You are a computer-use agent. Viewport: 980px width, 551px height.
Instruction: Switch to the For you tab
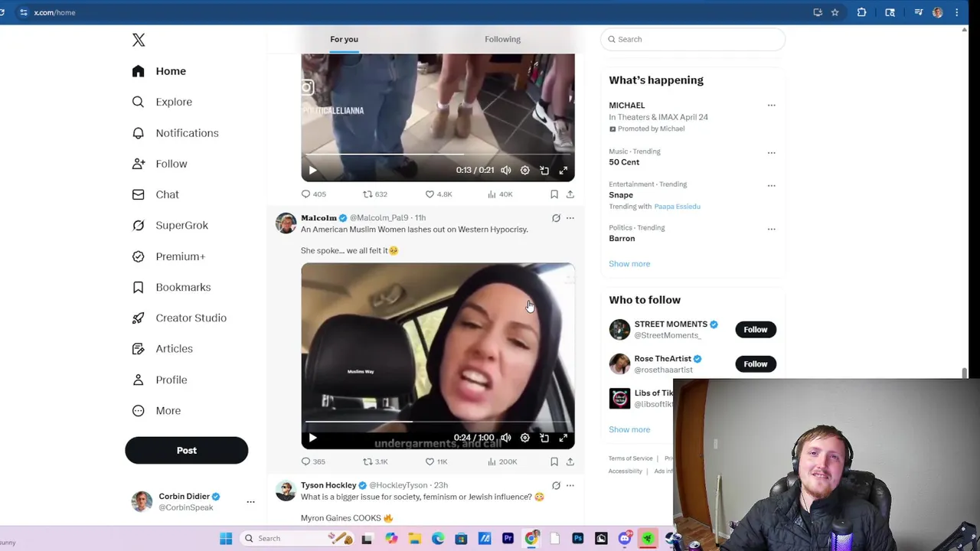(x=344, y=39)
